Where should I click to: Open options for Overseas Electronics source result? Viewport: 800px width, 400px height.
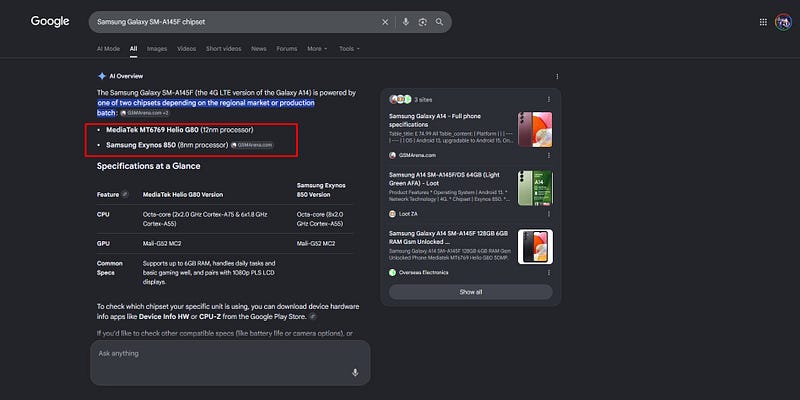pos(549,272)
